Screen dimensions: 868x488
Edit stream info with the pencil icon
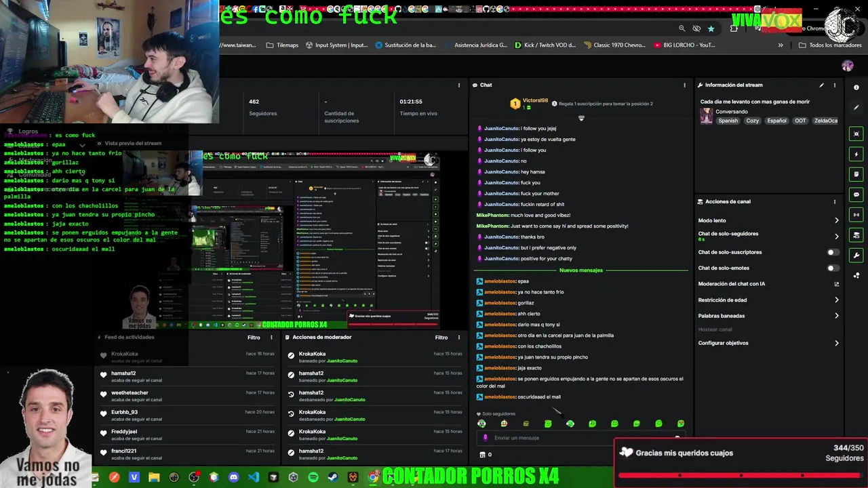click(821, 85)
